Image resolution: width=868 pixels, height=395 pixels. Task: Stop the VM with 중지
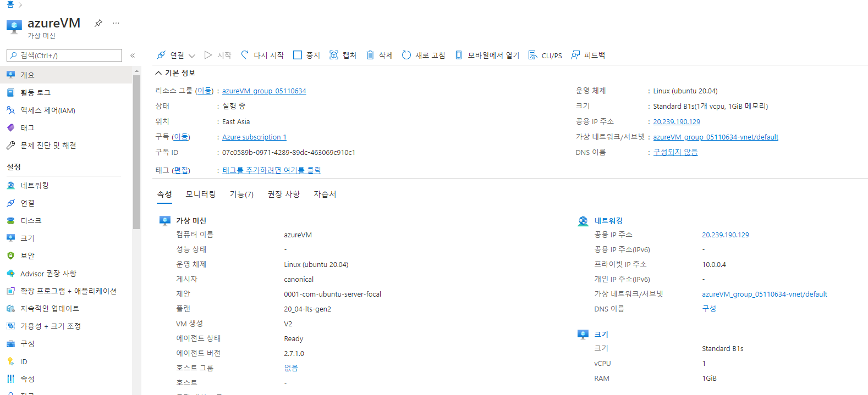tap(306, 55)
